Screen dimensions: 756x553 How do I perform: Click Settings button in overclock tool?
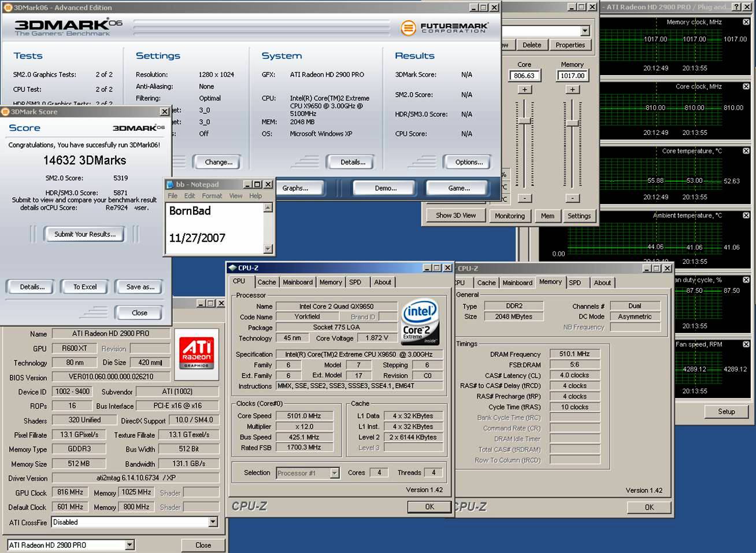[579, 216]
